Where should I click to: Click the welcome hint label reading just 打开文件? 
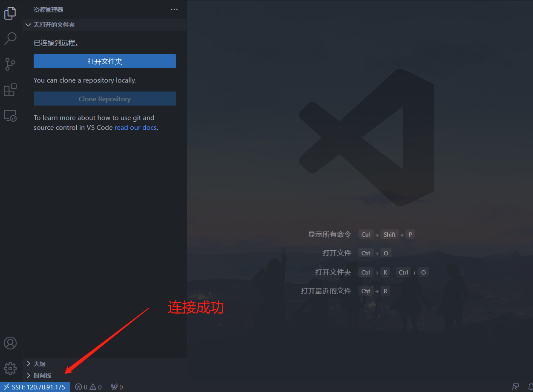[337, 253]
